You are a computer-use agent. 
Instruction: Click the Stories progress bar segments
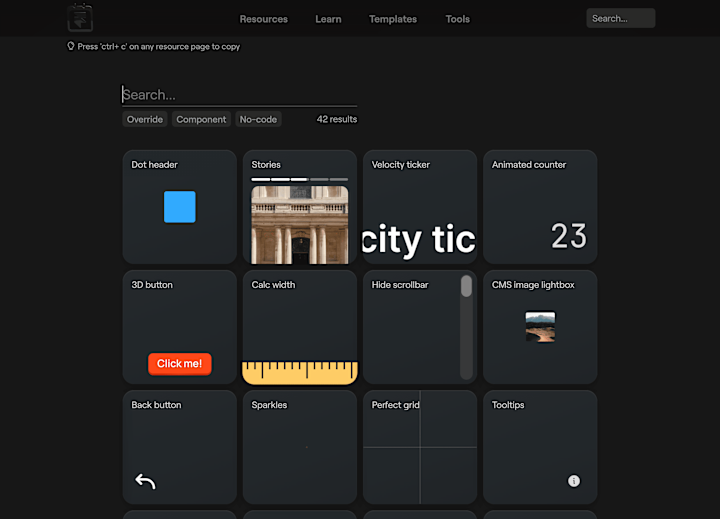[300, 179]
